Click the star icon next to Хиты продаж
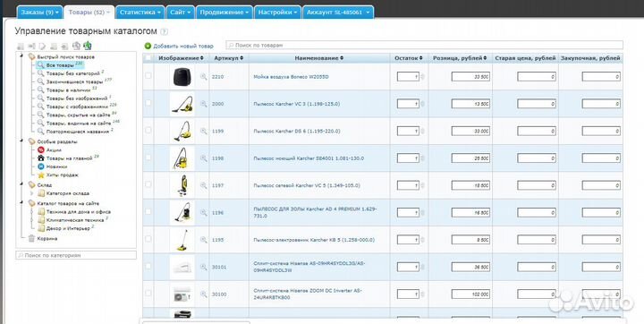The image size is (644, 324). coord(40,175)
